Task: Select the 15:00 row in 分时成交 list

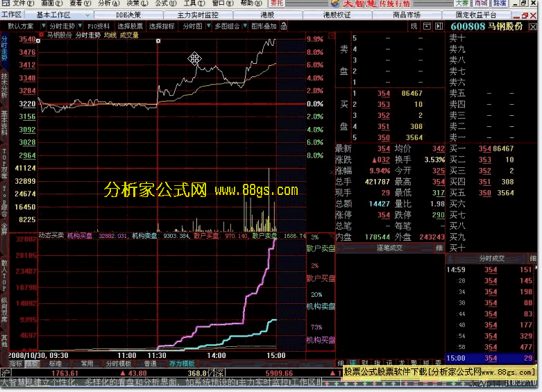Action: tap(491, 358)
